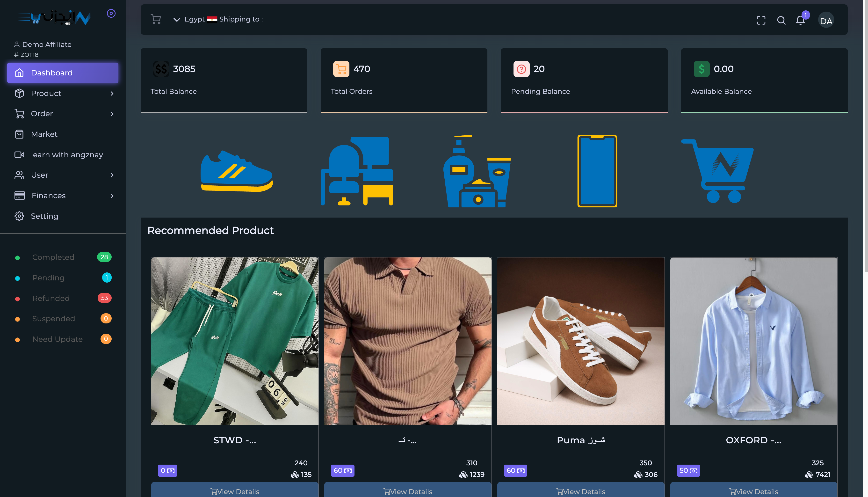Select the cosmetics bottles category icon
The height and width of the screenshot is (497, 868).
[477, 171]
